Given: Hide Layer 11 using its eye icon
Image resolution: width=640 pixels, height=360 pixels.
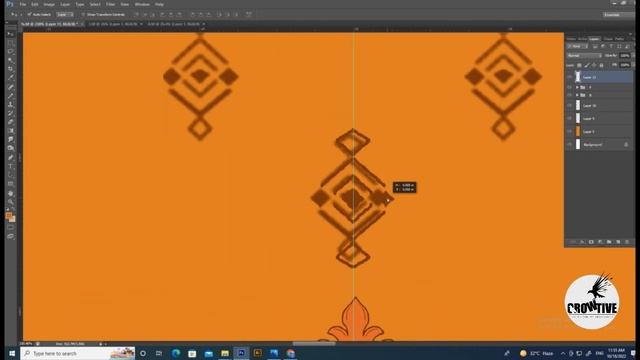Looking at the screenshot, I should coord(569,77).
